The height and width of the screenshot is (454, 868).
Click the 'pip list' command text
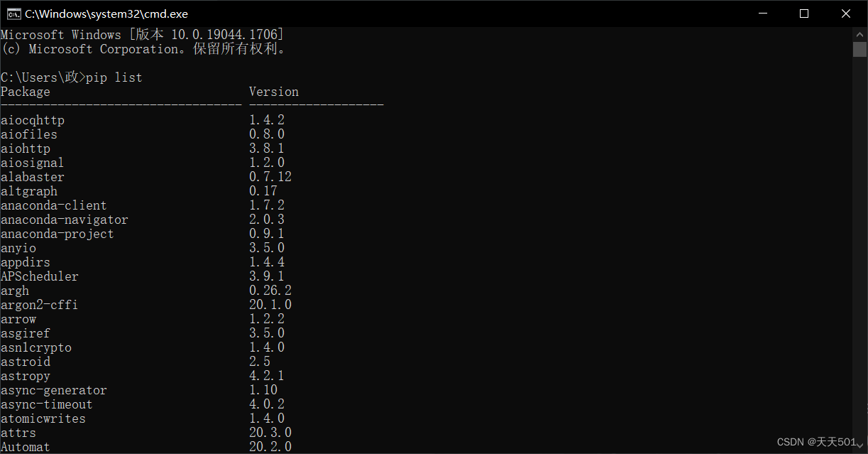(x=114, y=77)
